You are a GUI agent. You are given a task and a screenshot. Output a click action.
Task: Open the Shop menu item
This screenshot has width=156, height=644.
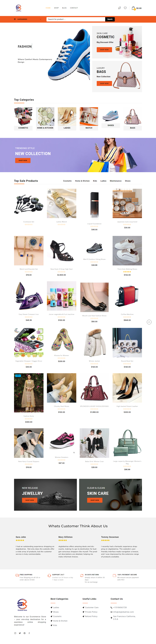point(56,8)
